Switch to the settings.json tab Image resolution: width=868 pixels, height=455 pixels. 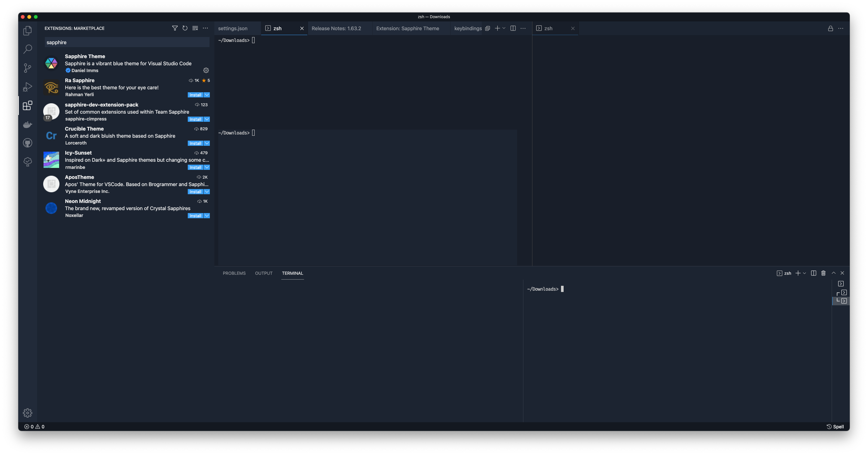233,28
